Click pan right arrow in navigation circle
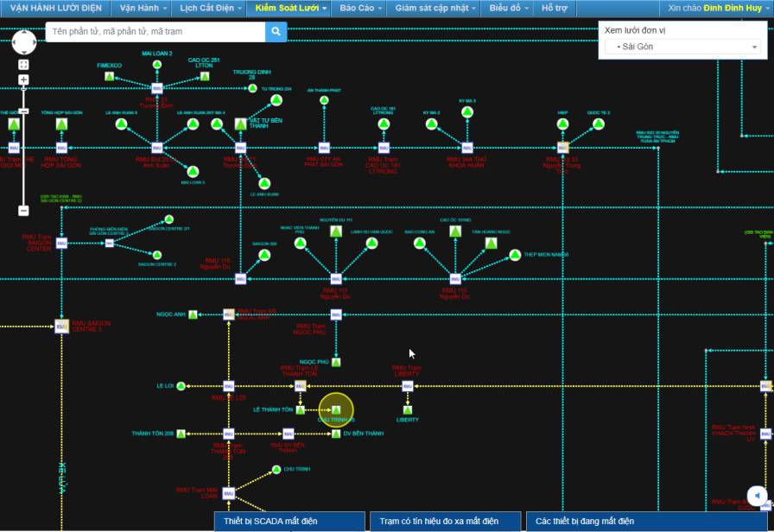 33,43
